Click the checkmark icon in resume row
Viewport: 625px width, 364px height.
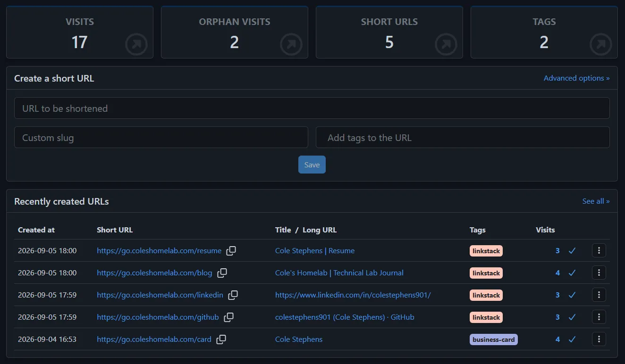572,251
